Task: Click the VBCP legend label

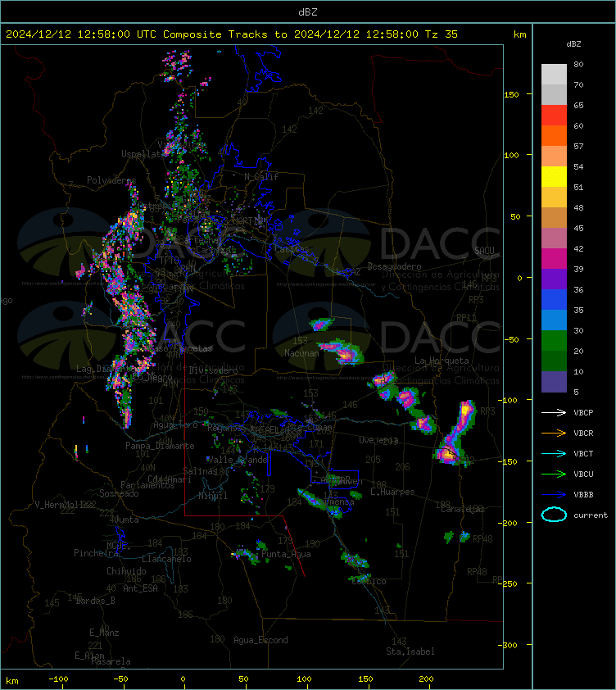Action: [583, 412]
